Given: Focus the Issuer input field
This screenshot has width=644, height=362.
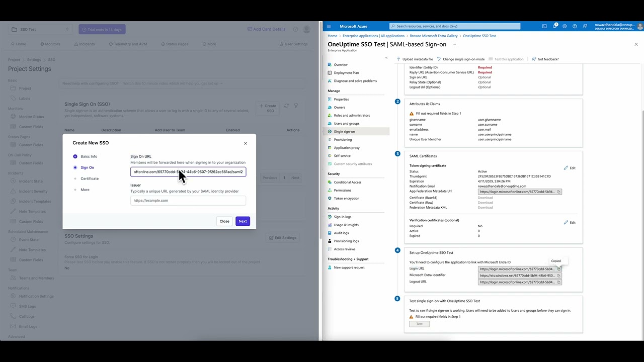Looking at the screenshot, I should pyautogui.click(x=188, y=201).
